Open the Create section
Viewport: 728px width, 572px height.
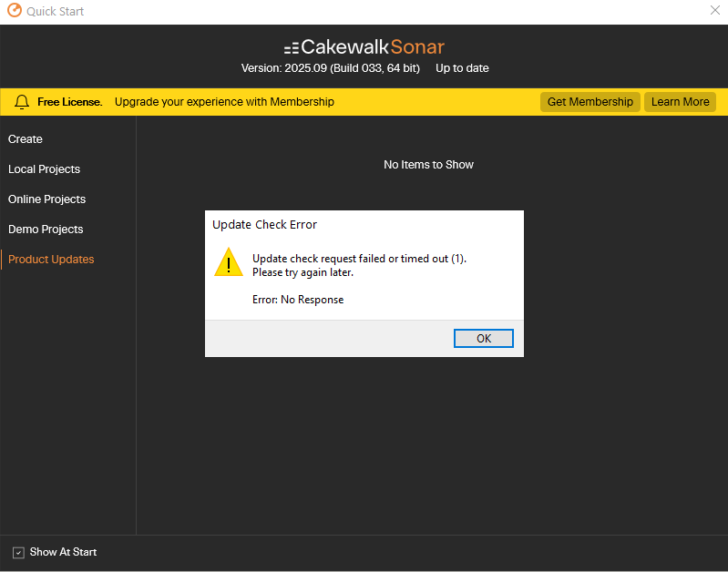26,138
